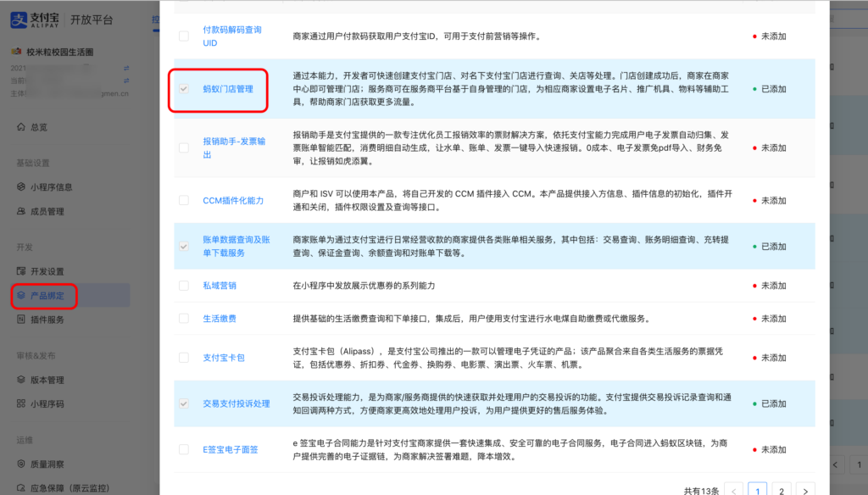Viewport: 868px width, 495px height.
Task: Uncheck the 蚂蚁门店管理 checkbox
Action: pos(184,91)
